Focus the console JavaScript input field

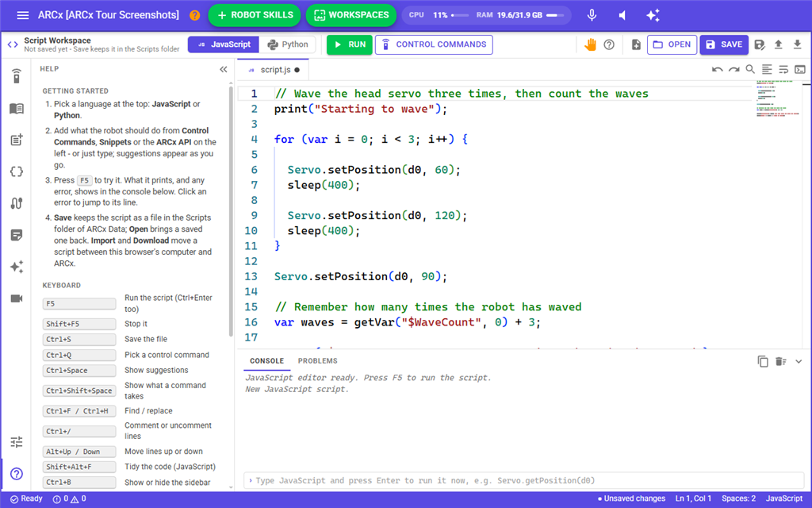(x=524, y=480)
